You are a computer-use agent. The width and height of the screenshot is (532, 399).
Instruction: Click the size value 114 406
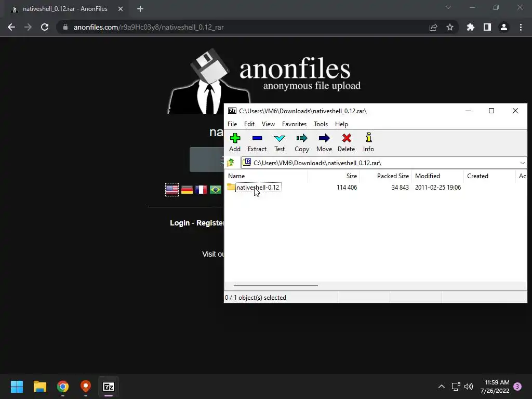tap(347, 187)
